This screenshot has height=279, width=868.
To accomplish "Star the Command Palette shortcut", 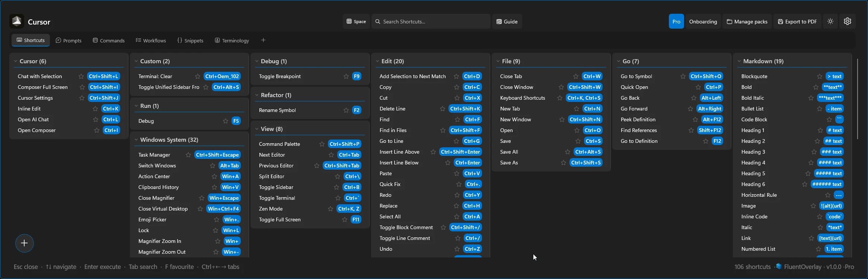I will coord(322,144).
